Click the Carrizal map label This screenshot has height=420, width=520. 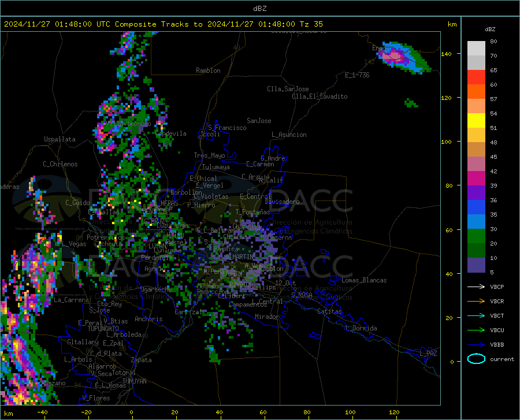click(x=188, y=313)
